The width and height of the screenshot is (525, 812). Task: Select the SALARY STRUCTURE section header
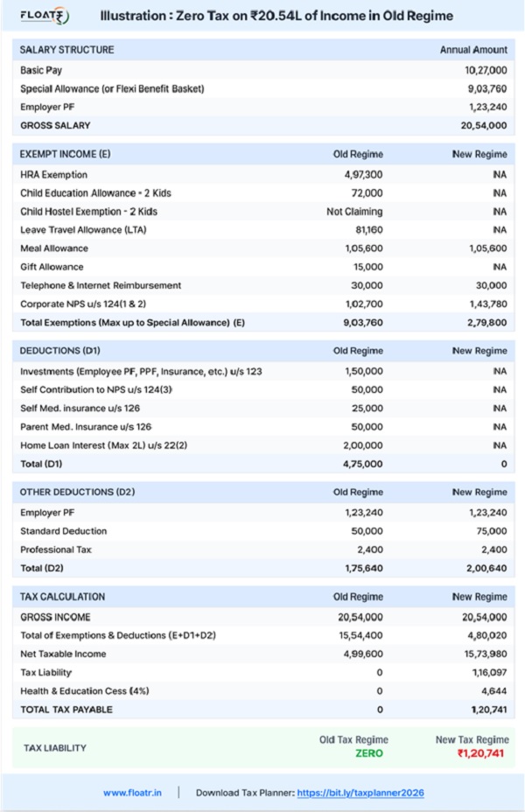coord(66,50)
